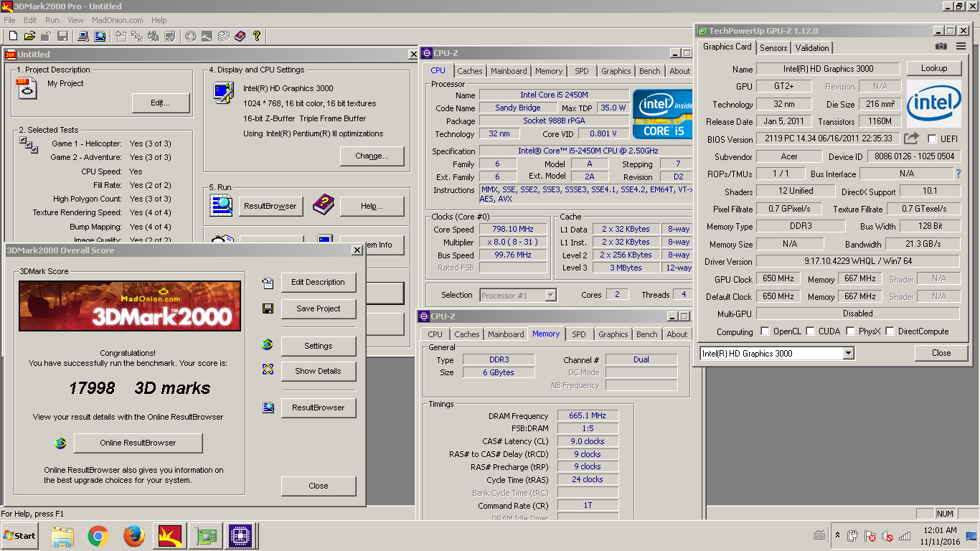Click the 3DMark2000 taskbar icon
Image resolution: width=980 pixels, height=551 pixels.
coord(170,536)
